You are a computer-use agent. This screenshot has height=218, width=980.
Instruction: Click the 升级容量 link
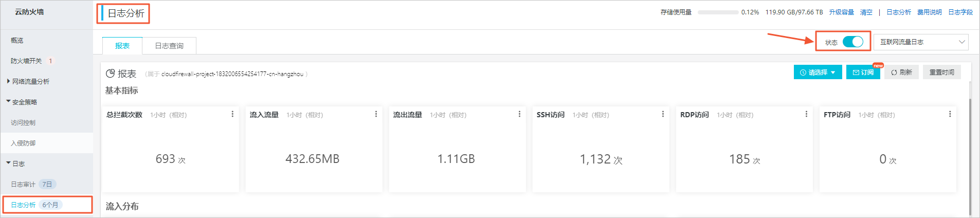(841, 12)
